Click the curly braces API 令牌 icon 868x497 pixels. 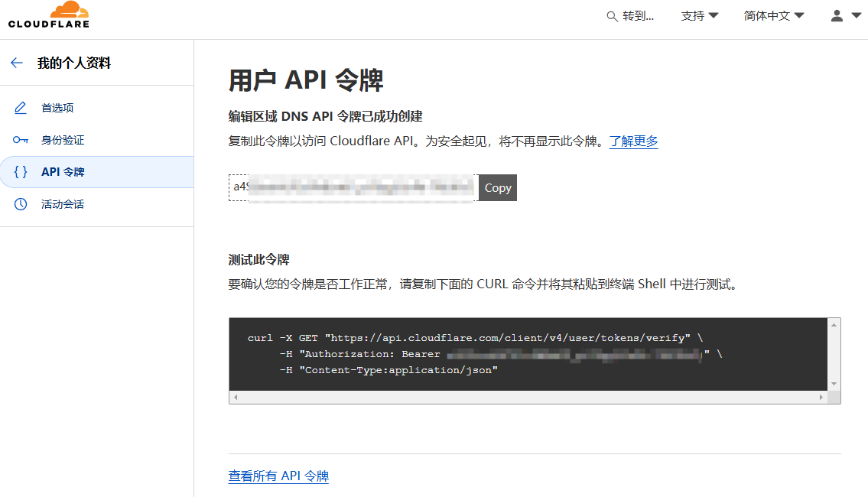pos(21,172)
